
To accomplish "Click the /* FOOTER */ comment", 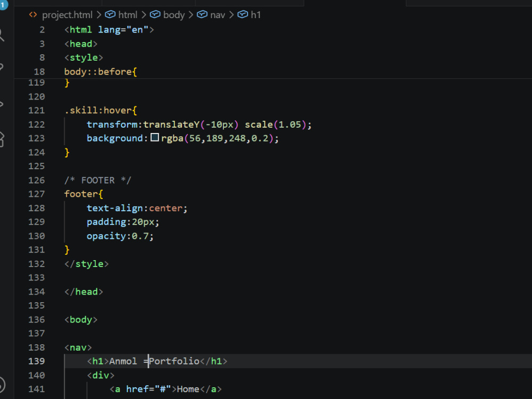I will click(98, 180).
